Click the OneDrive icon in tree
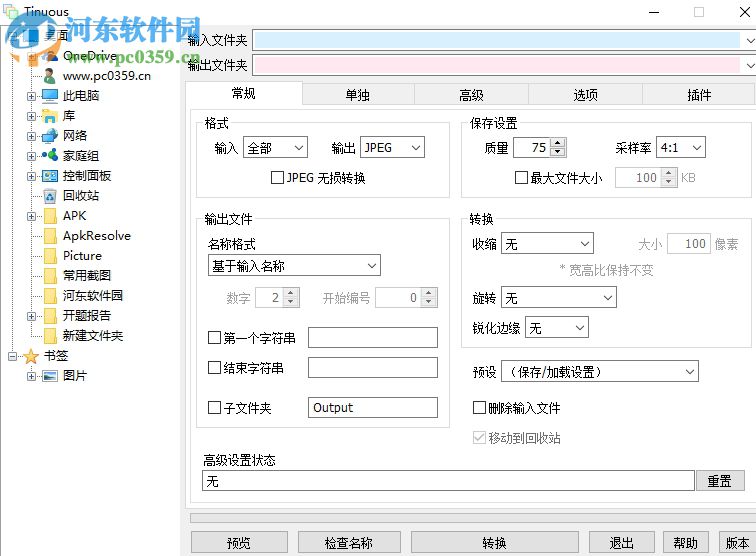The width and height of the screenshot is (756, 556). [x=50, y=56]
